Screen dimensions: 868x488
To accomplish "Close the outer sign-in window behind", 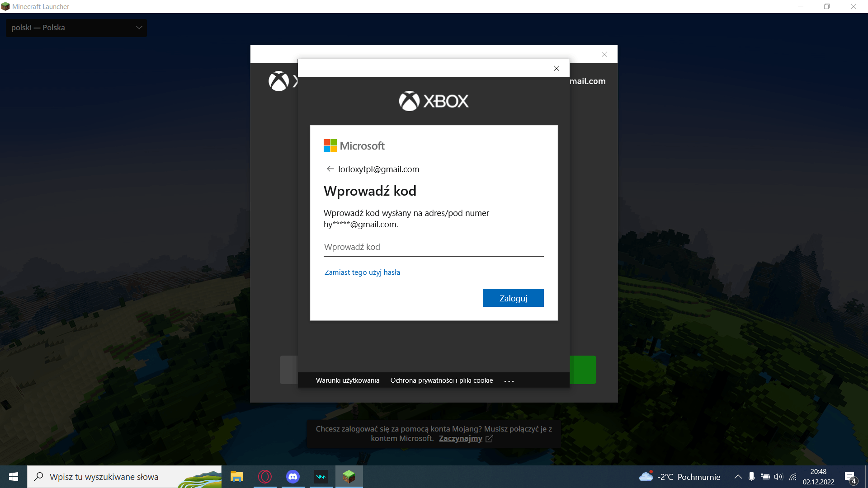I will tap(604, 54).
